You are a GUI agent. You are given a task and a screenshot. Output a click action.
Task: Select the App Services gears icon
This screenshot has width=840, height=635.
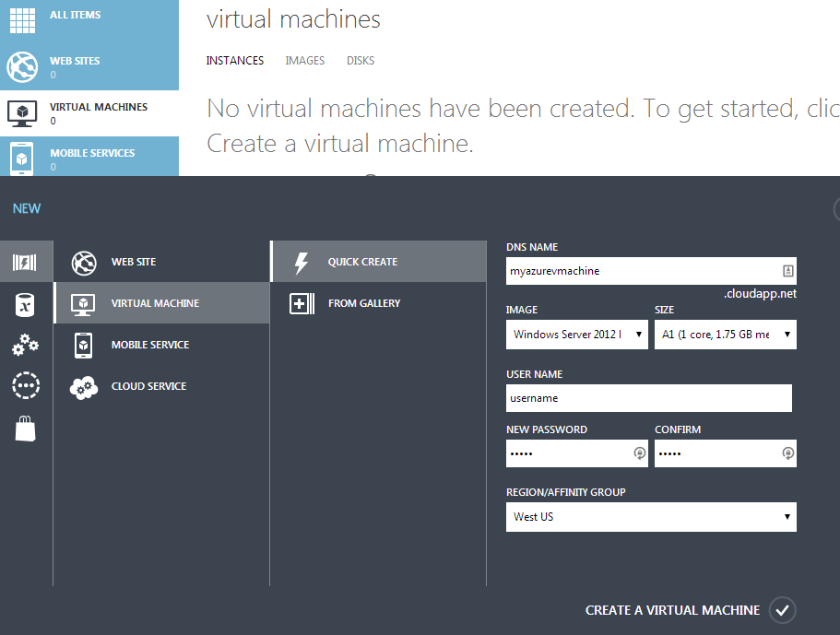(25, 345)
